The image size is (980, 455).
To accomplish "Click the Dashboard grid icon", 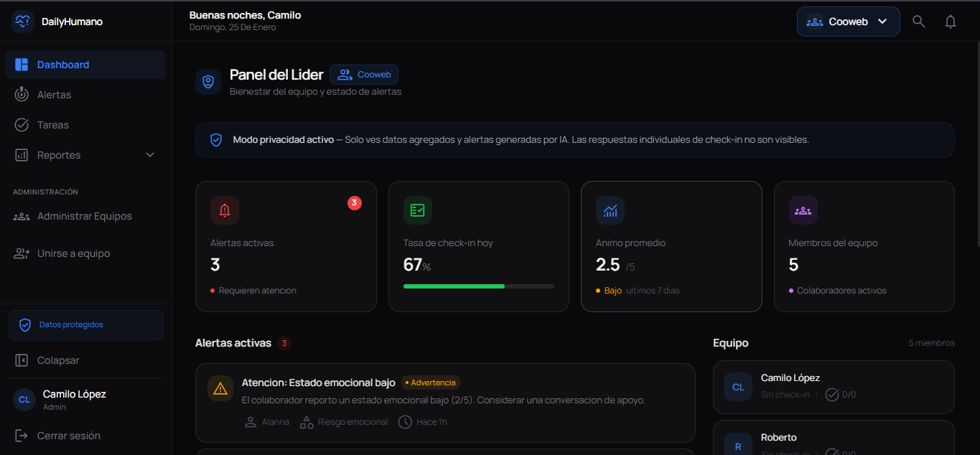I will click(x=22, y=64).
